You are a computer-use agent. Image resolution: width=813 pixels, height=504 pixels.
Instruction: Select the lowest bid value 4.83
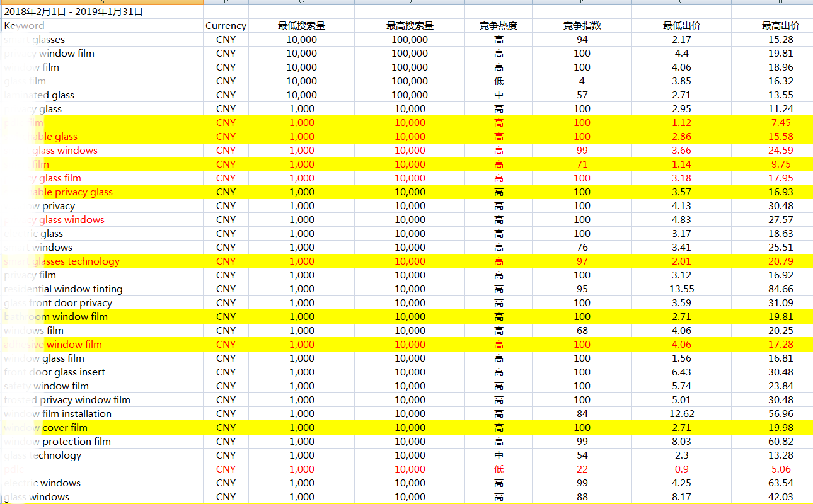click(681, 220)
